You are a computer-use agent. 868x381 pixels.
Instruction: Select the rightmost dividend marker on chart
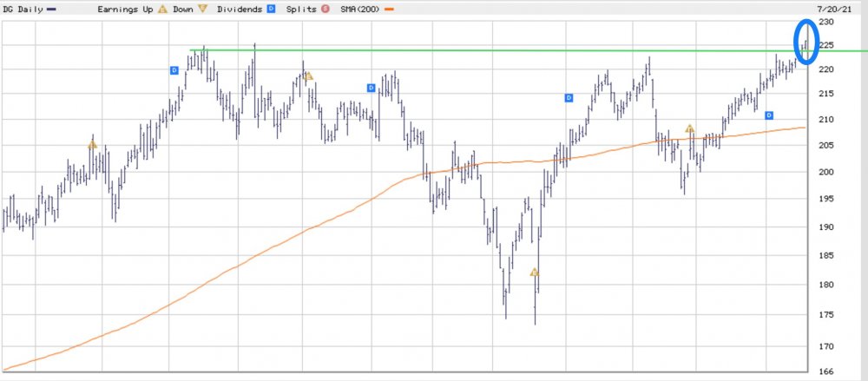[x=769, y=115]
